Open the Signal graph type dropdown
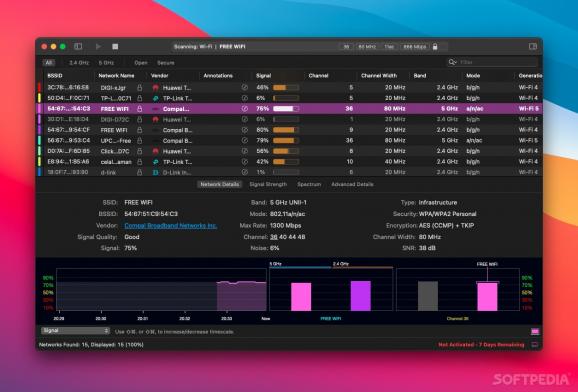 75,331
